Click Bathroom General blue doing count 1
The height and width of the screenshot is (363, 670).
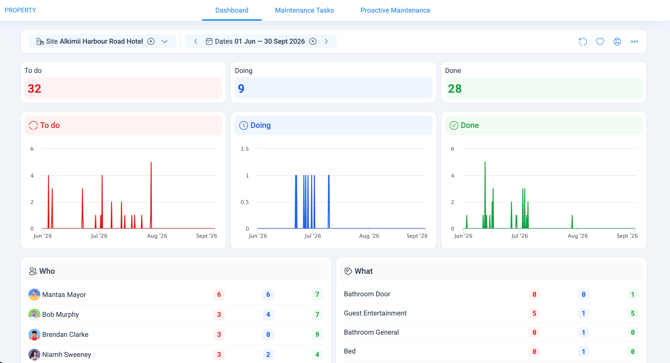(583, 332)
